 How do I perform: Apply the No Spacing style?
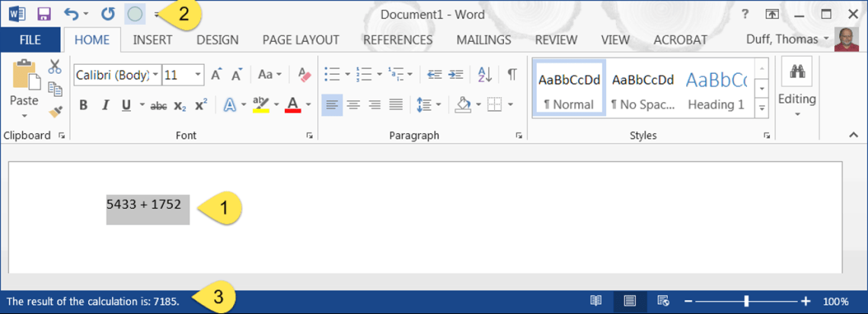tap(643, 88)
